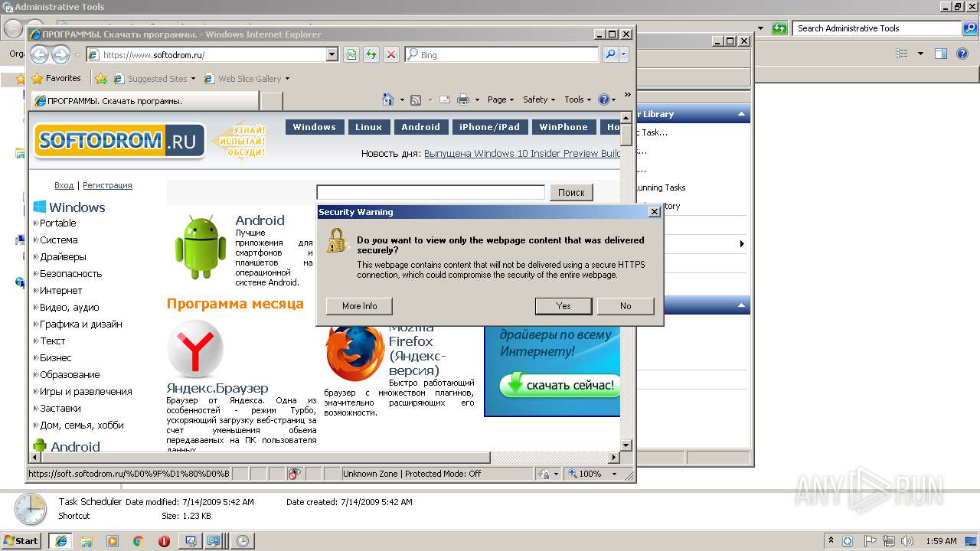Viewport: 980px width, 551px height.
Task: Click the SOFTODROM.RU logo
Action: click(x=119, y=141)
